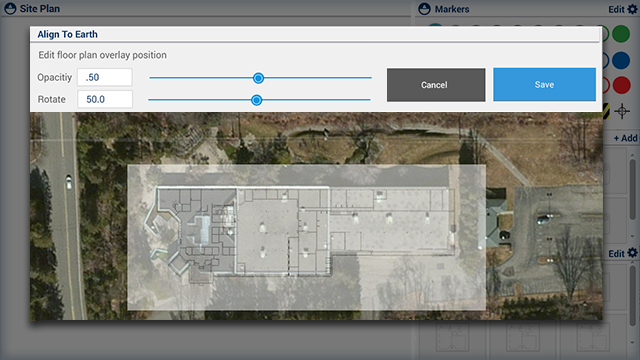Click the Rotate value input field
Screen dimensions: 640x360
[105, 99]
